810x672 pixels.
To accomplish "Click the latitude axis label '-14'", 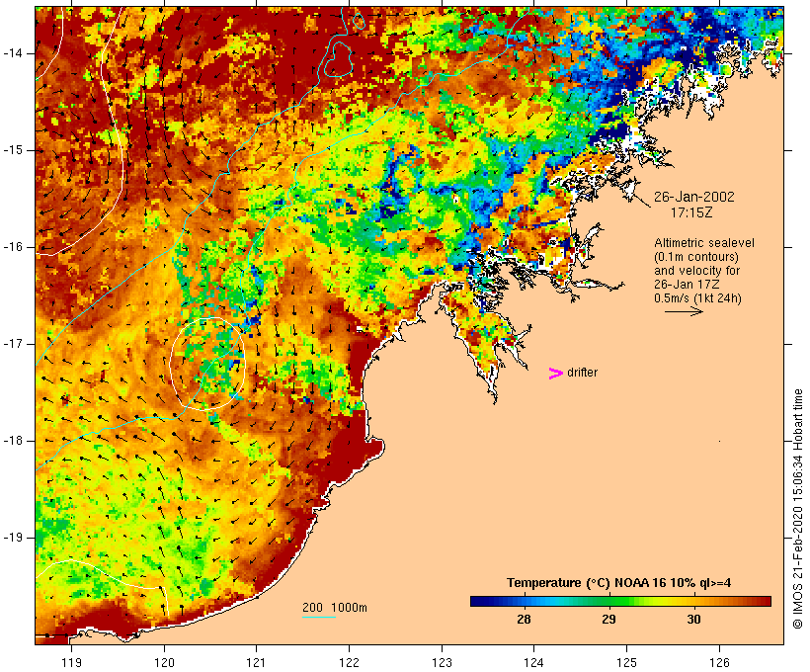I will (12, 53).
